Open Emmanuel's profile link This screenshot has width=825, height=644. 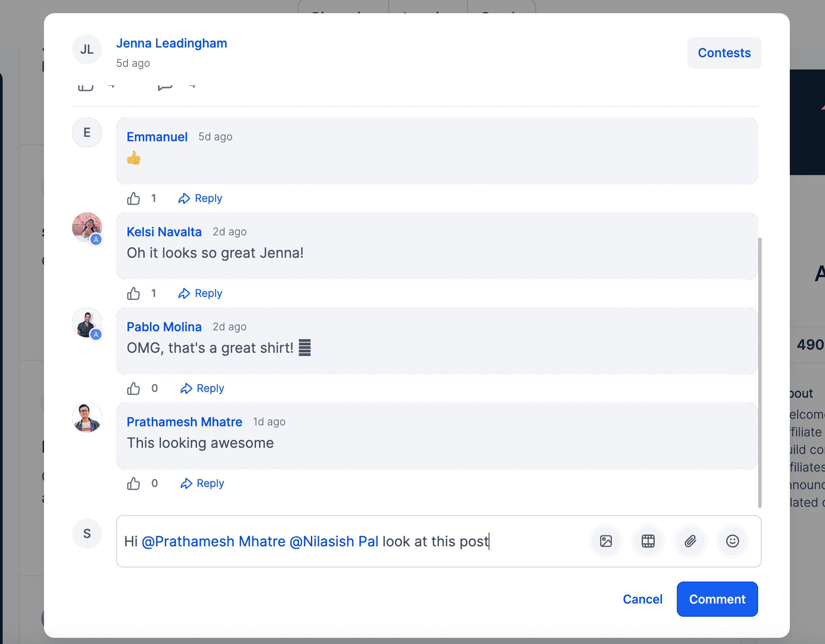pyautogui.click(x=157, y=137)
